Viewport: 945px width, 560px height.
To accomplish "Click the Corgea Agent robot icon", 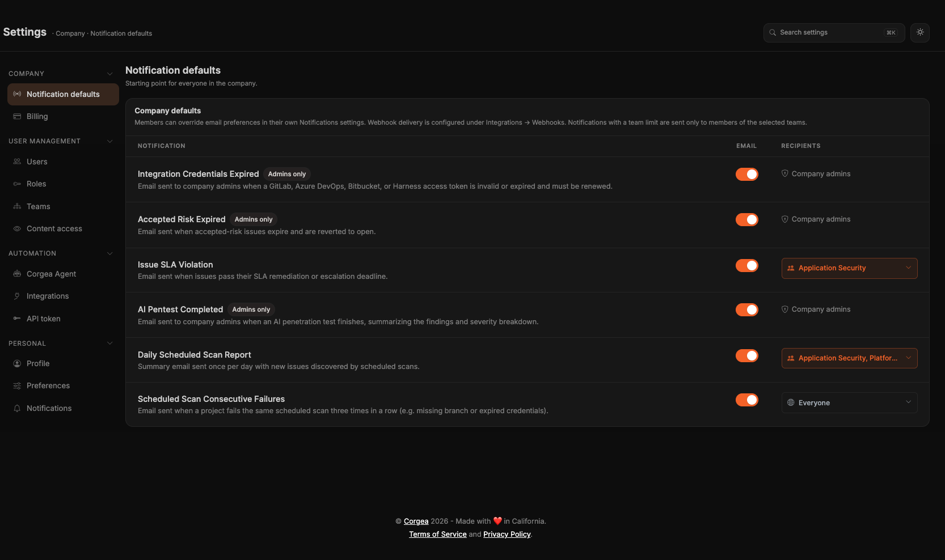I will 17,274.
